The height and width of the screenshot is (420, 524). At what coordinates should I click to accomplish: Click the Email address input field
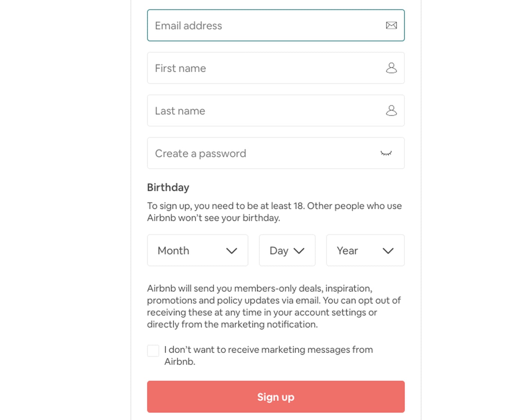[x=262, y=25]
